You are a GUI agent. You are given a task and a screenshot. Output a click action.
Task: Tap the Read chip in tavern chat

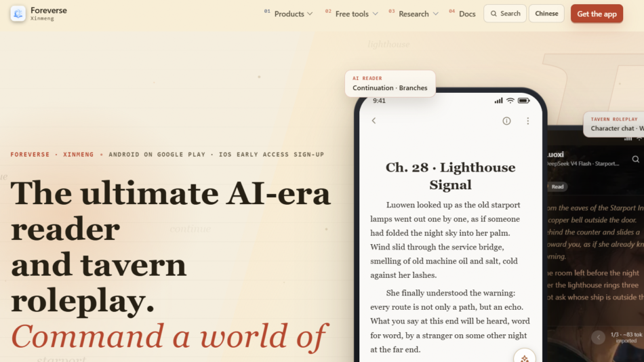(557, 186)
